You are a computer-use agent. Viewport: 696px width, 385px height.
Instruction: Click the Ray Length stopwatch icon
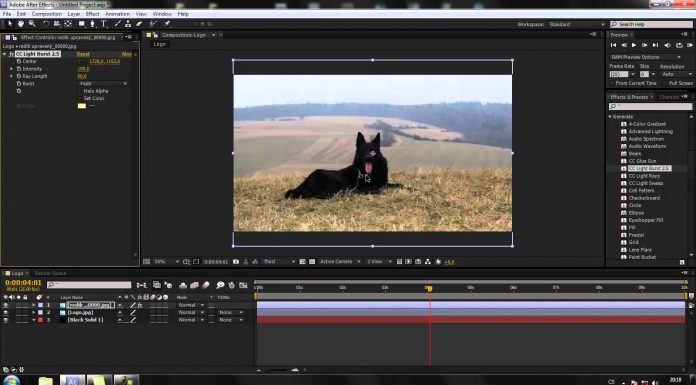(x=19, y=76)
